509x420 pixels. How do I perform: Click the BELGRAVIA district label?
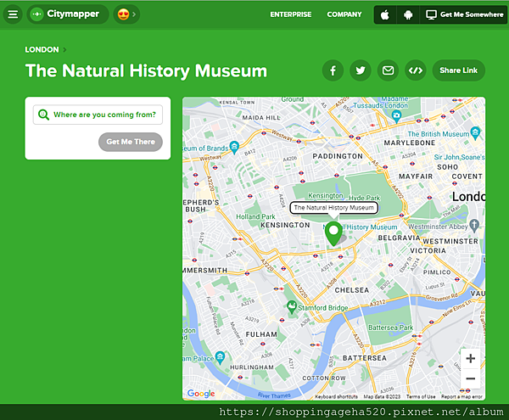pyautogui.click(x=399, y=238)
